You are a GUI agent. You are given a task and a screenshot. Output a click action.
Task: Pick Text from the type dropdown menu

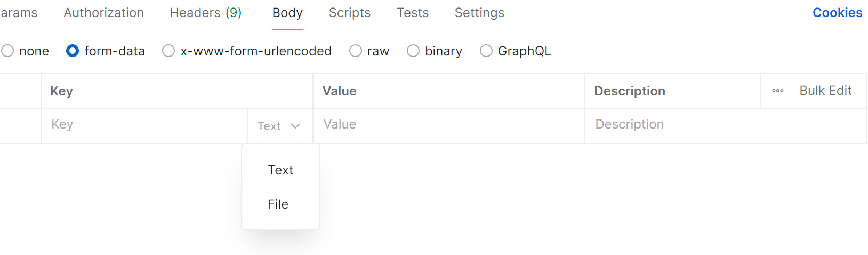click(280, 170)
